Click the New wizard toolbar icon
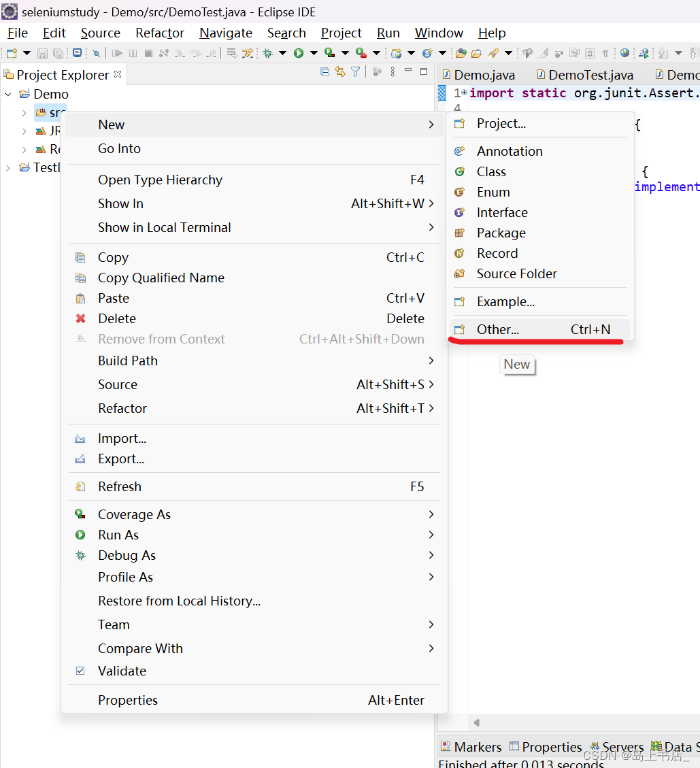Viewport: 700px width, 768px height. (12, 53)
